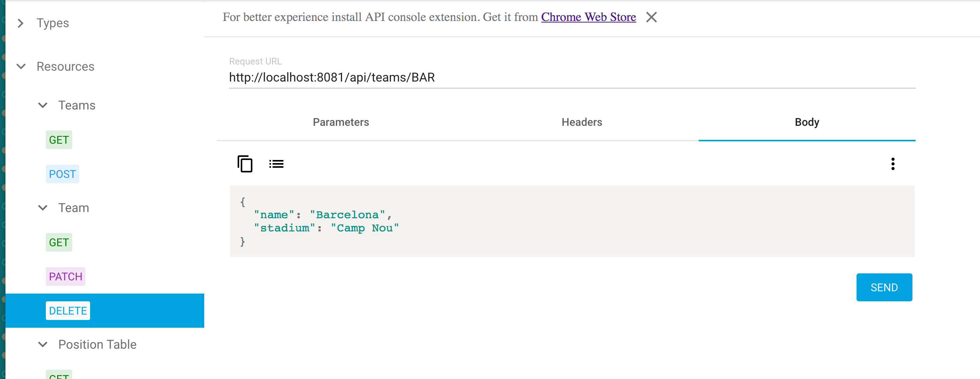Select the DELETE method under Team
This screenshot has height=379, width=980.
pyautogui.click(x=68, y=311)
